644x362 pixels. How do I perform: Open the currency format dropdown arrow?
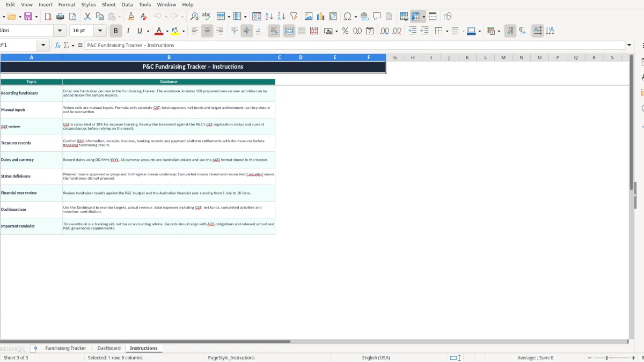tap(336, 31)
